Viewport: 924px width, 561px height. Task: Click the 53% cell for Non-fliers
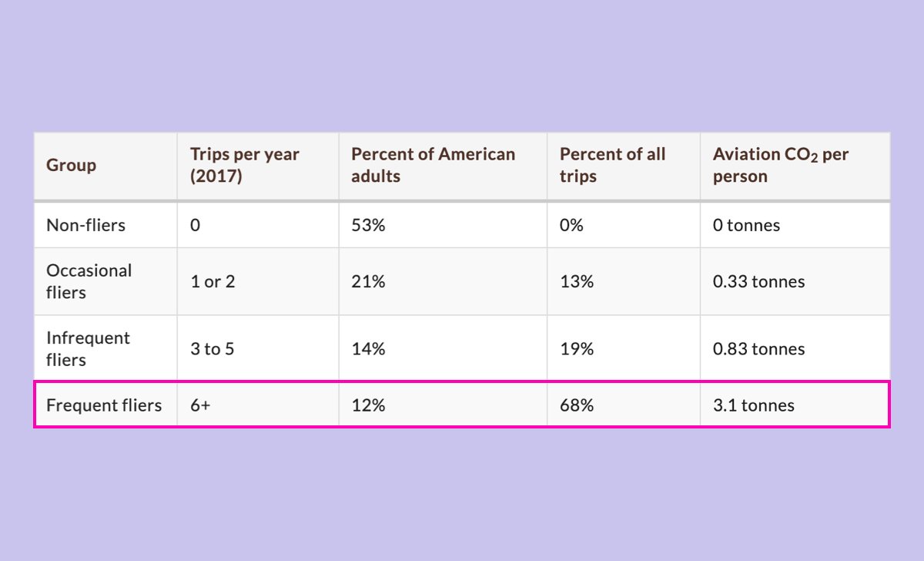[x=368, y=225]
